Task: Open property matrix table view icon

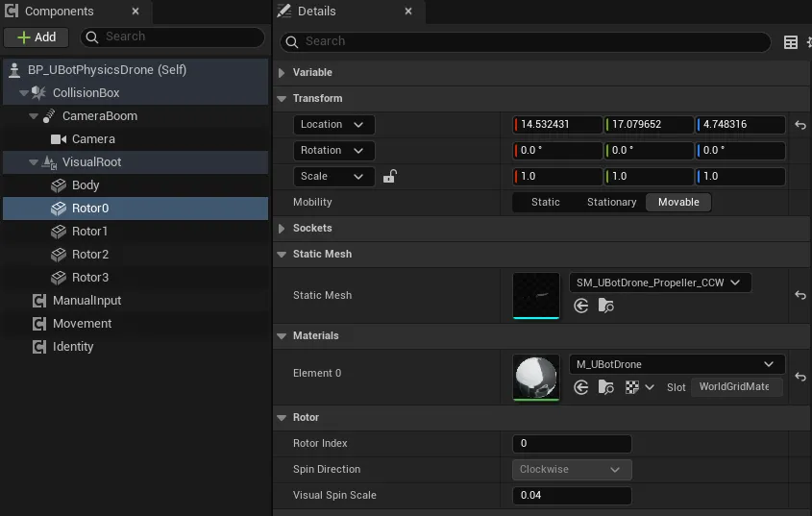Action: 790,42
